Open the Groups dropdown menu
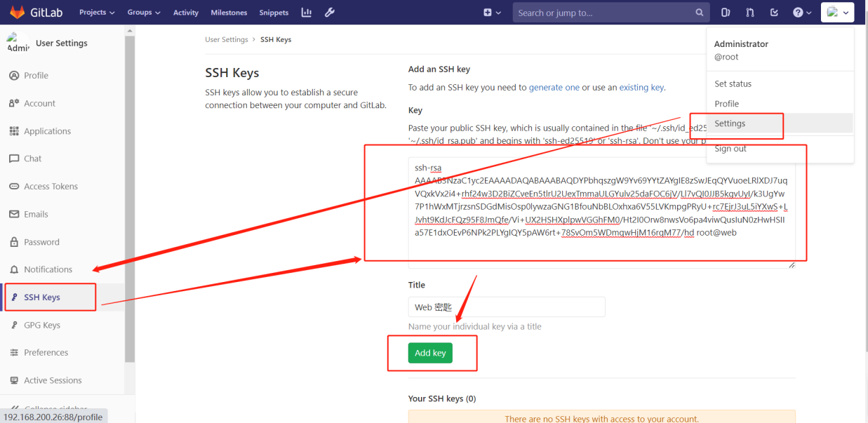Screen dimensions: 868x423 pos(143,12)
